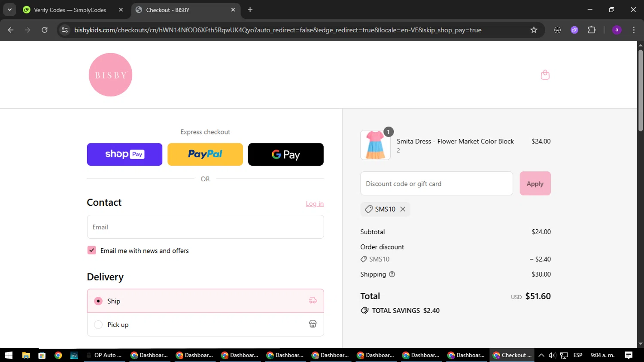Click the Apply discount button

pos(535,183)
